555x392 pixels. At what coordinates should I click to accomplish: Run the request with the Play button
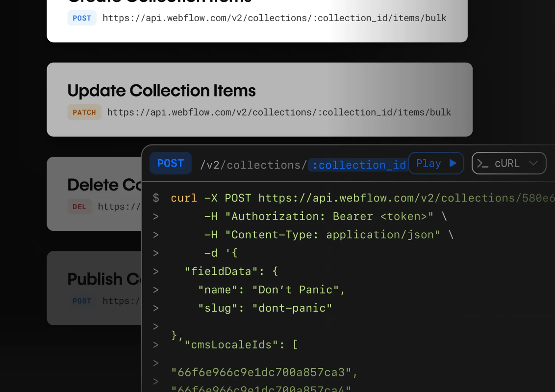[436, 163]
